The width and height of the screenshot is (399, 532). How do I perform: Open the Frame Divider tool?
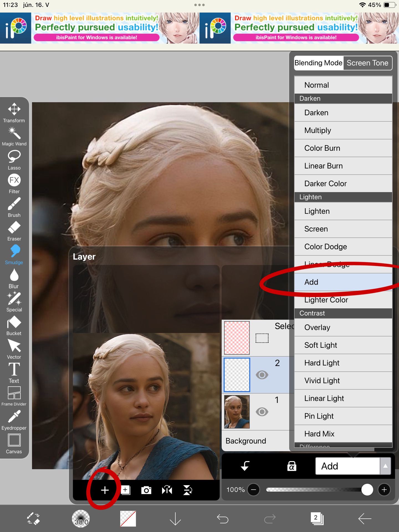[14, 397]
